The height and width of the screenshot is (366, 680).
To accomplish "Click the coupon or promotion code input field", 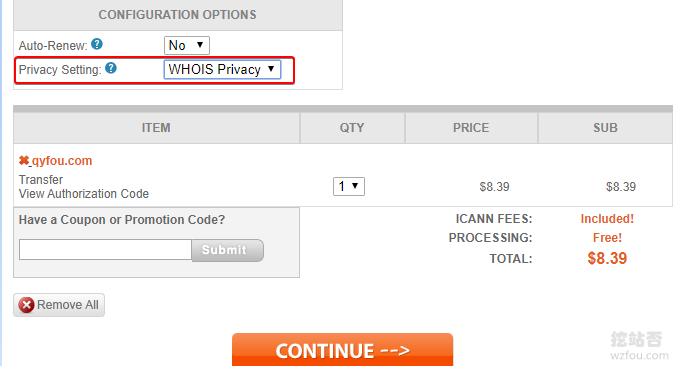I will pos(105,250).
